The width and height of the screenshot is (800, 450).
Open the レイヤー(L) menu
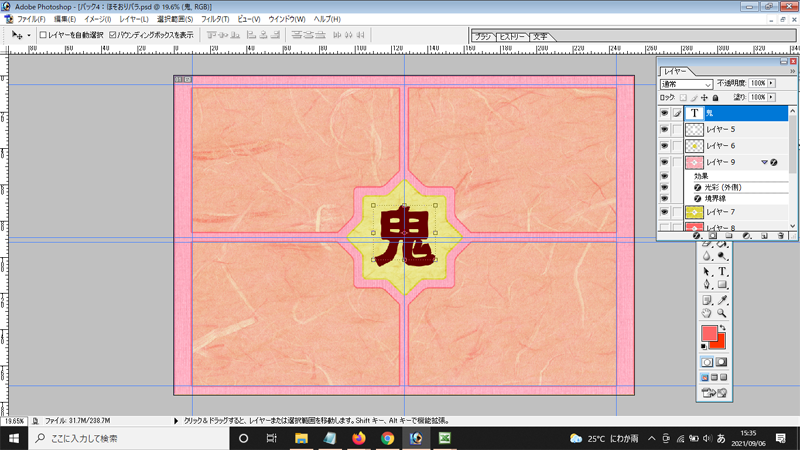click(x=134, y=19)
